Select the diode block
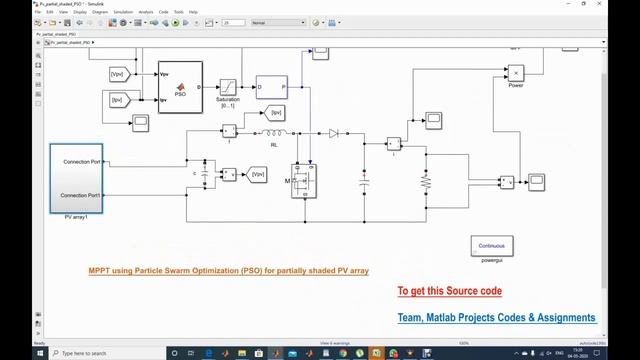This screenshot has width=640, height=360. coord(333,133)
